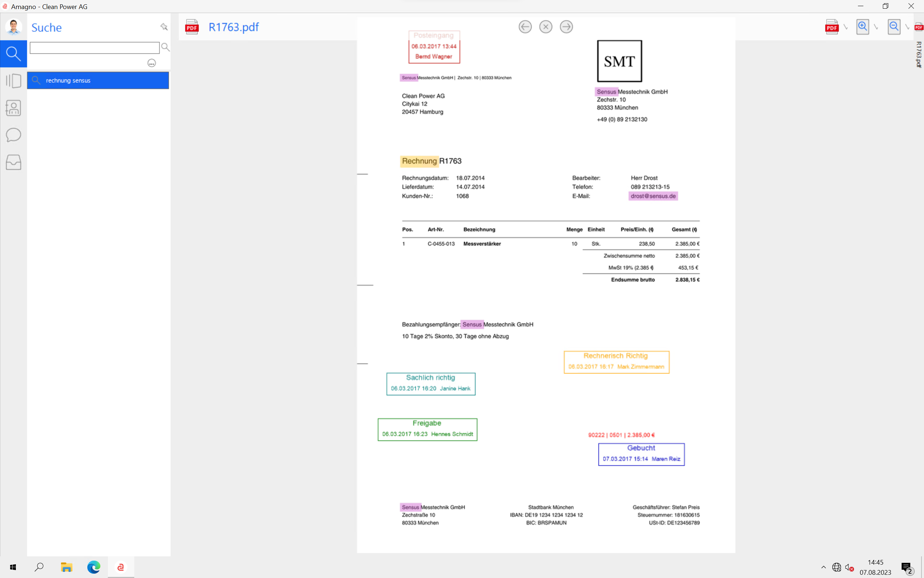Launch Microsoft Edge from the taskbar

pyautogui.click(x=93, y=567)
